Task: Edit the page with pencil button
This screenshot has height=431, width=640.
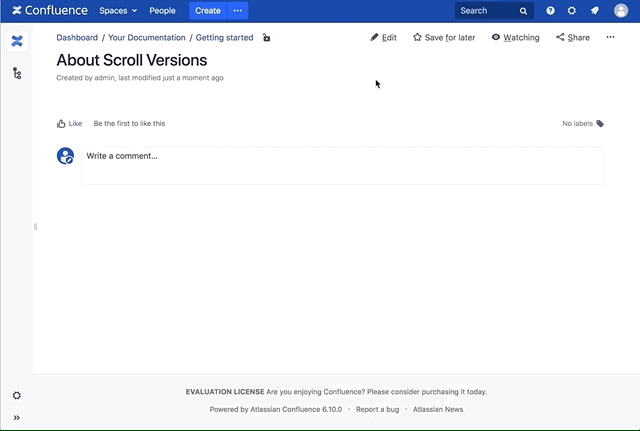Action: click(383, 38)
